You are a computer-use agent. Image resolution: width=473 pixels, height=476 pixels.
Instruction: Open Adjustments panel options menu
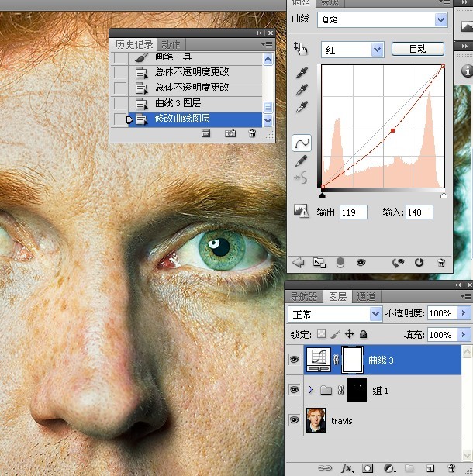click(445, 2)
